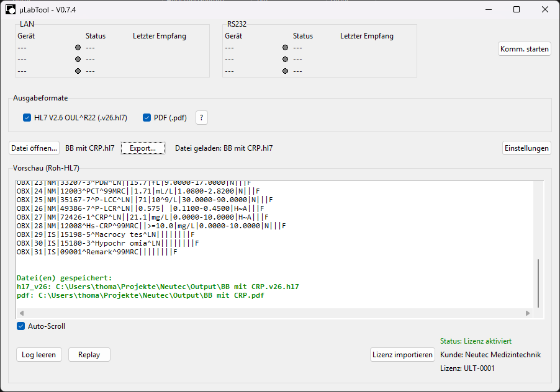The height and width of the screenshot is (392, 560).
Task: Click 'Datei geladen: BB mit CRP.hl7' message
Action: [x=224, y=148]
